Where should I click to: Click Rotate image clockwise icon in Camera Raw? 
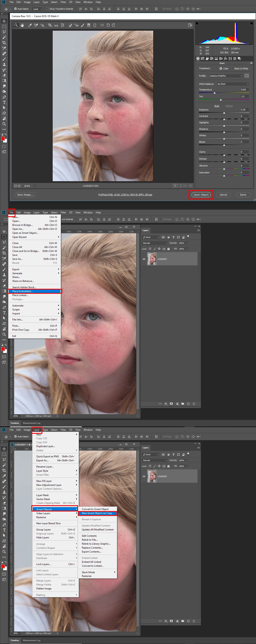pyautogui.click(x=113, y=25)
